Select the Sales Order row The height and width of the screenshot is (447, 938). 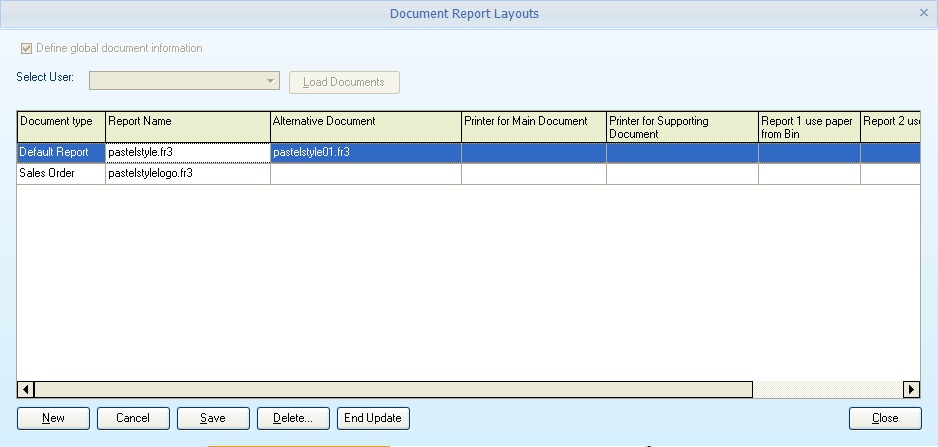pos(61,173)
